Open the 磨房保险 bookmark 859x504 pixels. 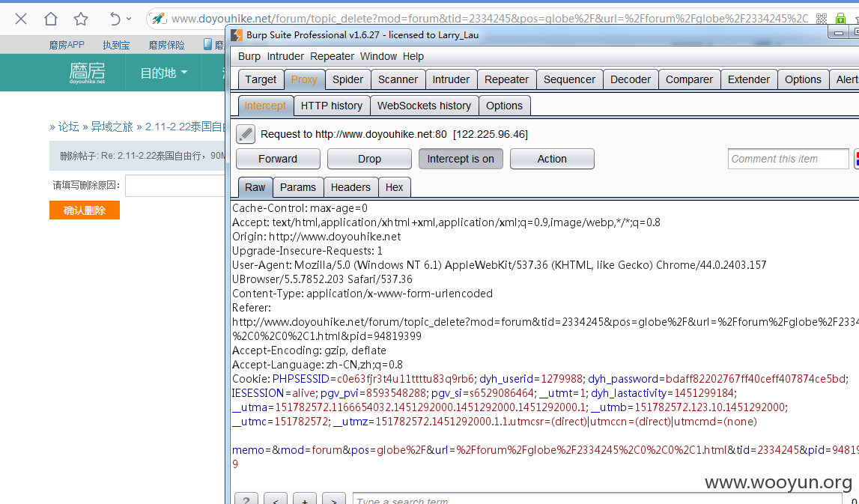166,45
